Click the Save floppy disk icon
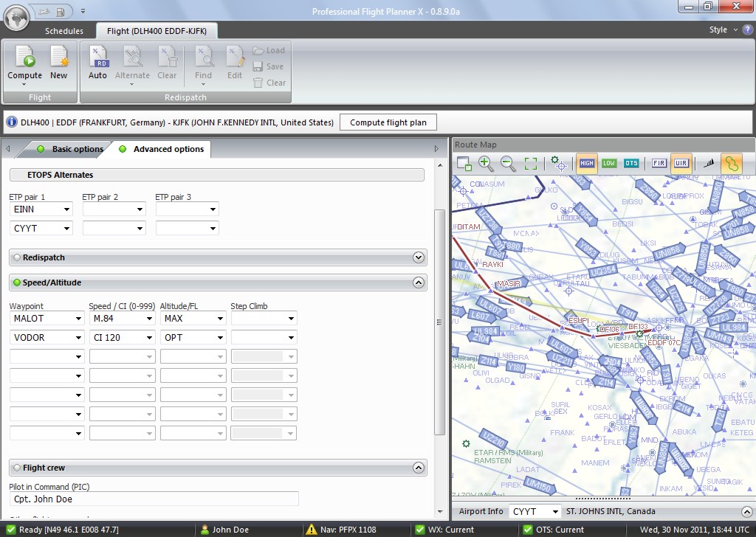 point(258,66)
